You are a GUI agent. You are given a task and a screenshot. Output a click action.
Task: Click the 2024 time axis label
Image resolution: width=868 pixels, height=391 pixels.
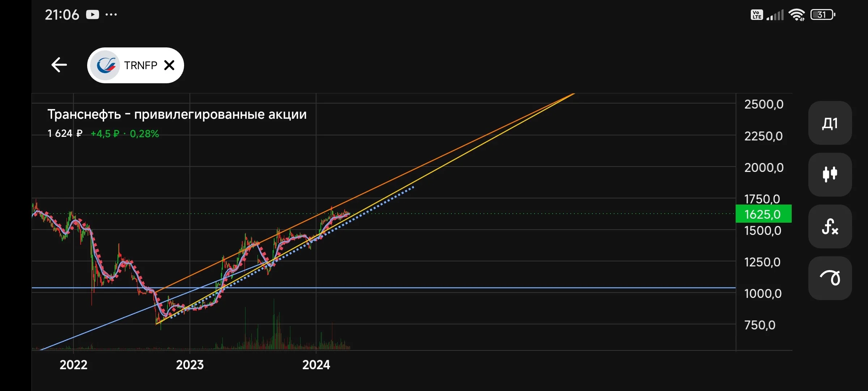point(316,365)
